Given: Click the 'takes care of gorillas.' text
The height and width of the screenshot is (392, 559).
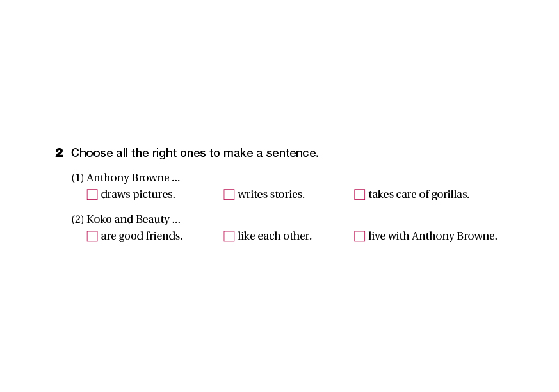Looking at the screenshot, I should point(419,195).
